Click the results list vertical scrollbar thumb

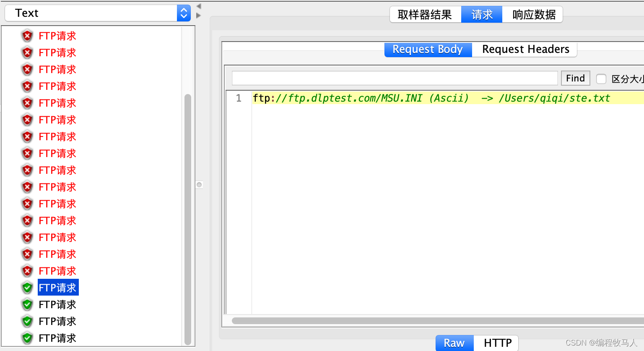tap(188, 219)
